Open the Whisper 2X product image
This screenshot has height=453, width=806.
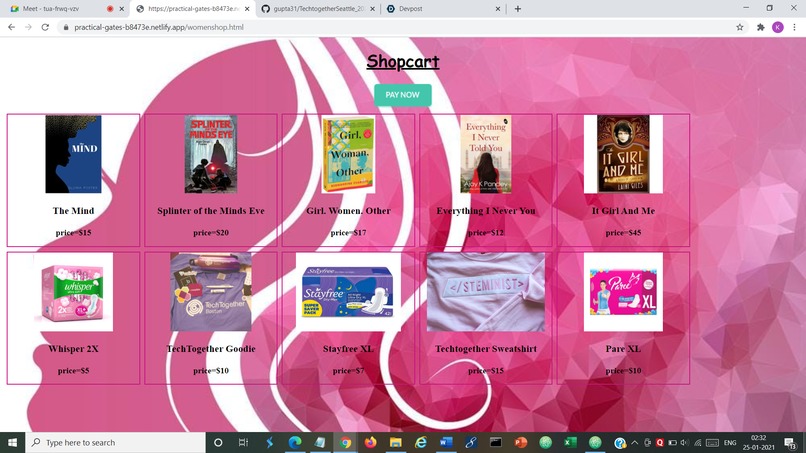pyautogui.click(x=74, y=292)
